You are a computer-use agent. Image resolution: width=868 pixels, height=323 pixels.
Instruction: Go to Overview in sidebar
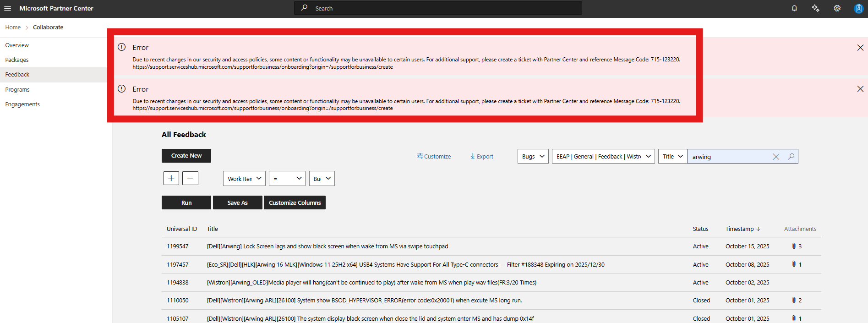tap(17, 45)
